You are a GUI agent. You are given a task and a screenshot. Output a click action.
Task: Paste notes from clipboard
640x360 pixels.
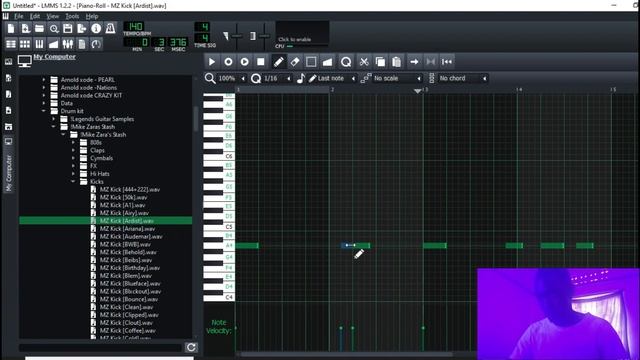tap(396, 62)
